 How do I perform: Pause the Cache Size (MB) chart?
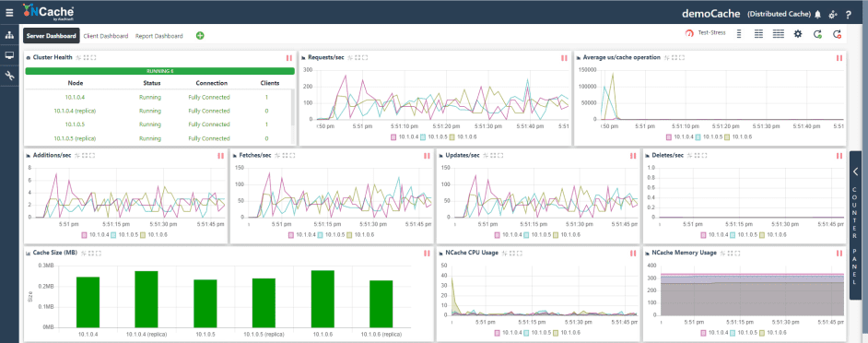[427, 254]
